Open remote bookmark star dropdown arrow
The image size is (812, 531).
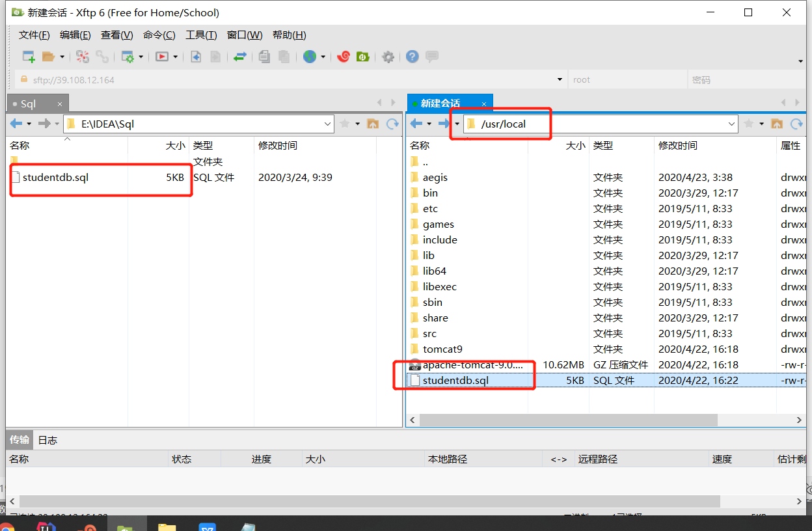click(x=761, y=124)
